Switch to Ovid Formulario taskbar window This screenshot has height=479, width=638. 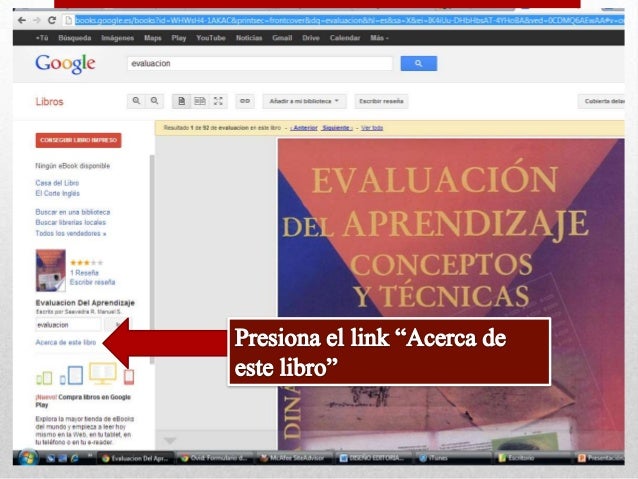point(214,458)
